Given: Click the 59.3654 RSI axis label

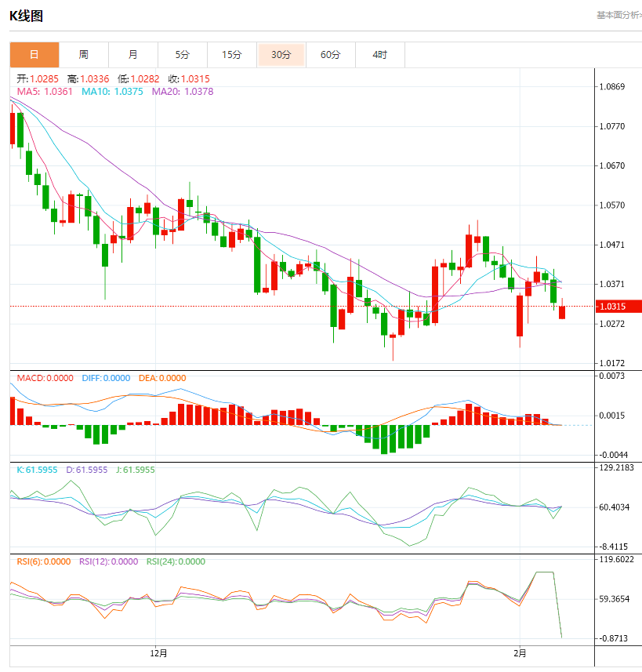Looking at the screenshot, I should [614, 599].
